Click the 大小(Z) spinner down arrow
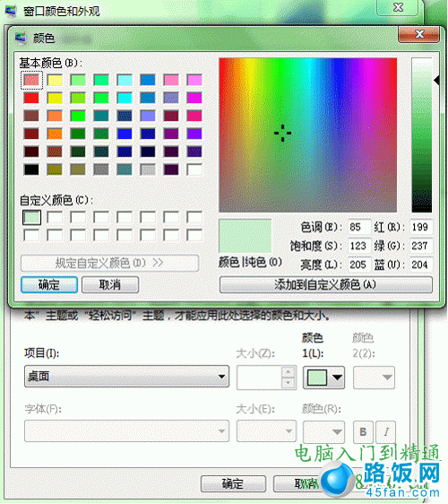Image resolution: width=448 pixels, height=504 pixels. [289, 383]
